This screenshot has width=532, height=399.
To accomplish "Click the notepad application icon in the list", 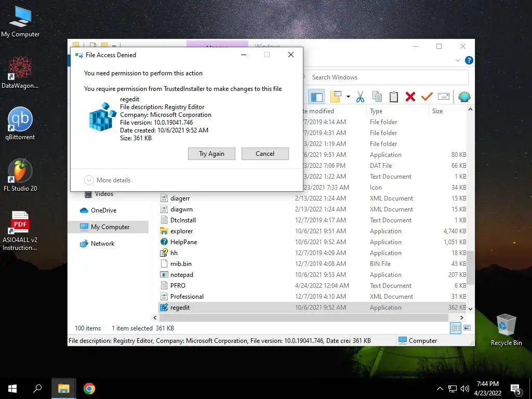I will click(x=164, y=275).
